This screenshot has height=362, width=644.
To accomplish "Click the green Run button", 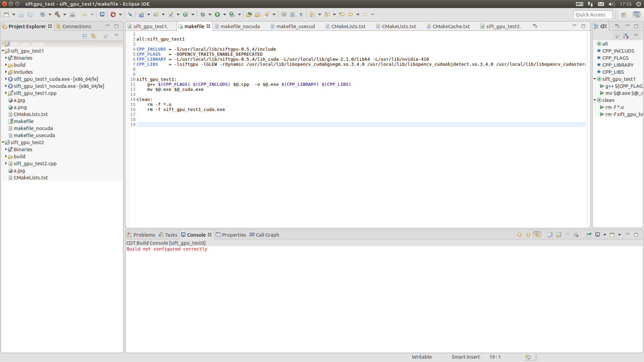I will pyautogui.click(x=217, y=14).
